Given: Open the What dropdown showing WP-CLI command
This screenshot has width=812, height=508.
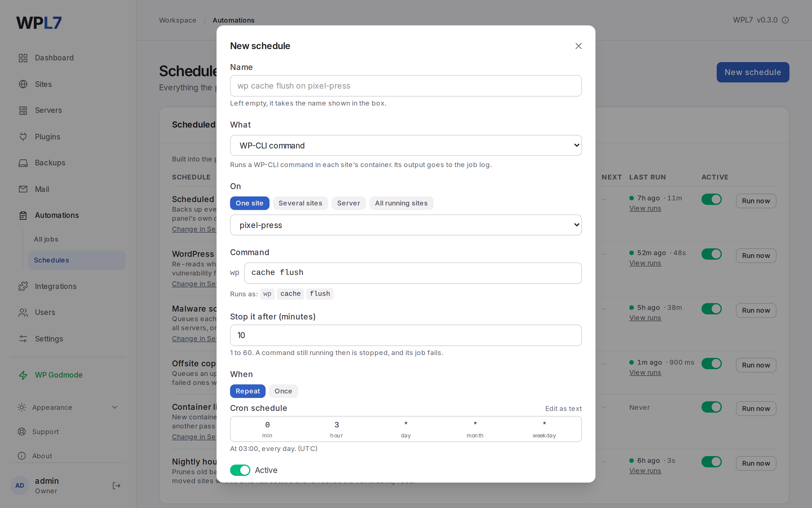Looking at the screenshot, I should point(406,145).
